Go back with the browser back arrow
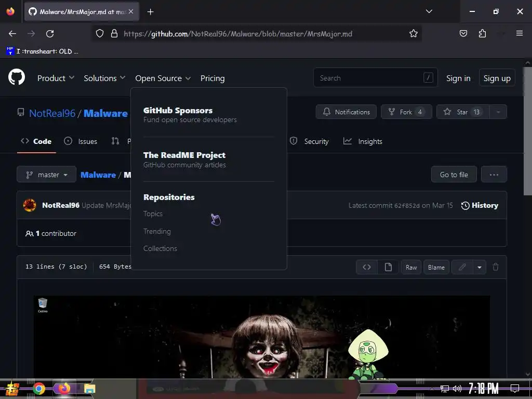This screenshot has height=399, width=532. coord(12,34)
